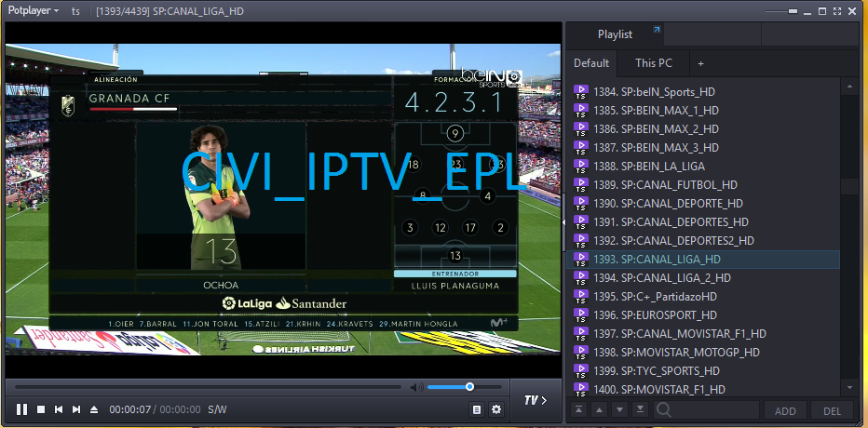Click the eject/open file icon
The height and width of the screenshot is (428, 868).
click(x=94, y=409)
